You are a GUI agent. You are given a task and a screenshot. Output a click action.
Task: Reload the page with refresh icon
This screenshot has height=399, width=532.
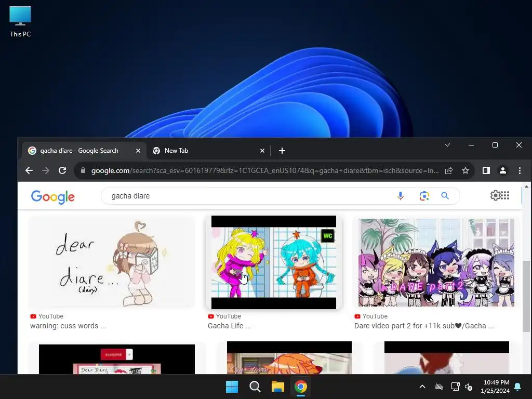point(62,170)
